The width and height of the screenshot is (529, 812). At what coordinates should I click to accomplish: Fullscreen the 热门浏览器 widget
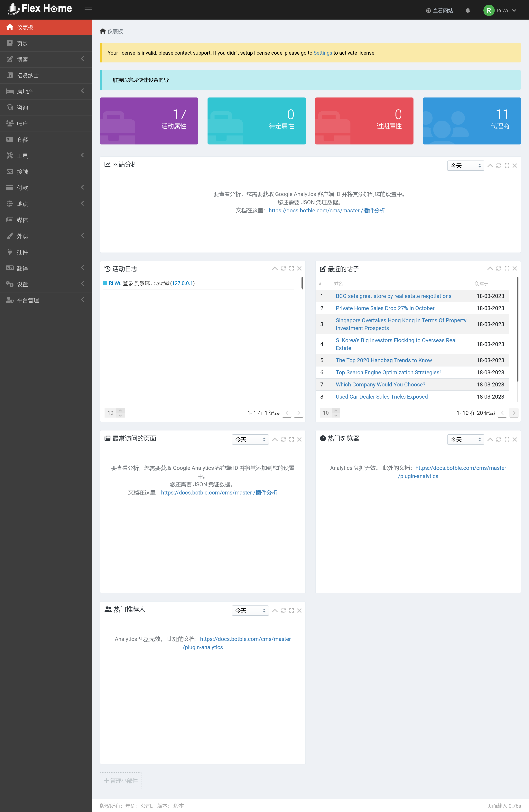[x=507, y=439]
